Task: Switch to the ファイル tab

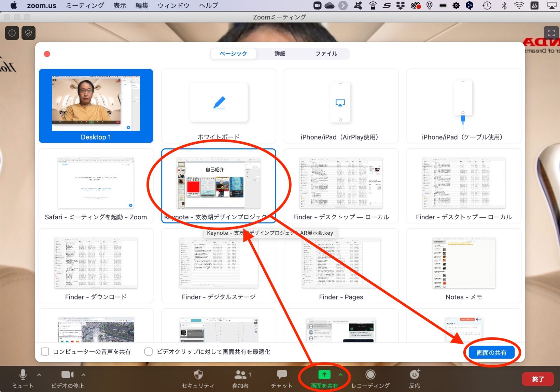Action: [x=326, y=54]
